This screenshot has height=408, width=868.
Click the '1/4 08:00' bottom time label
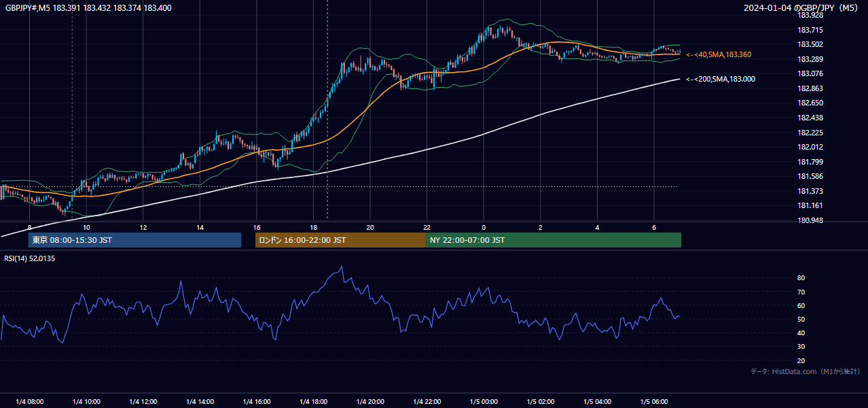29,401
